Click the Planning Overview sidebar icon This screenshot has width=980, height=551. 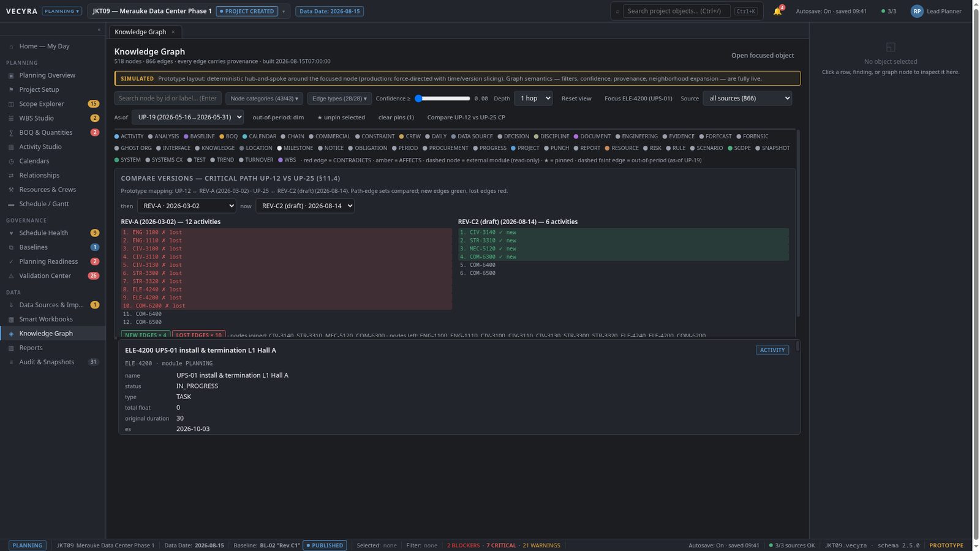(11, 75)
